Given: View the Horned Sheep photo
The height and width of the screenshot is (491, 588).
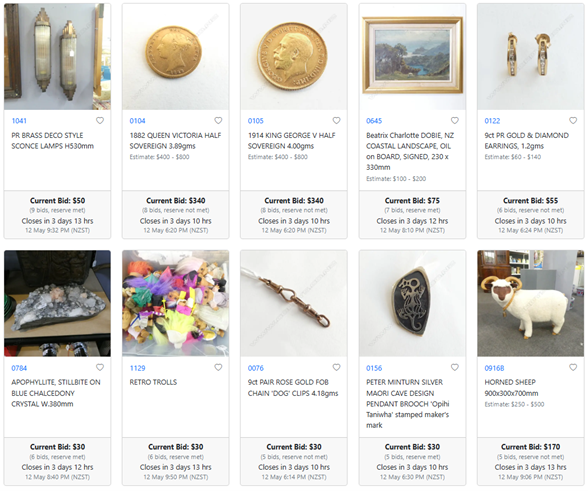Looking at the screenshot, I should (530, 303).
